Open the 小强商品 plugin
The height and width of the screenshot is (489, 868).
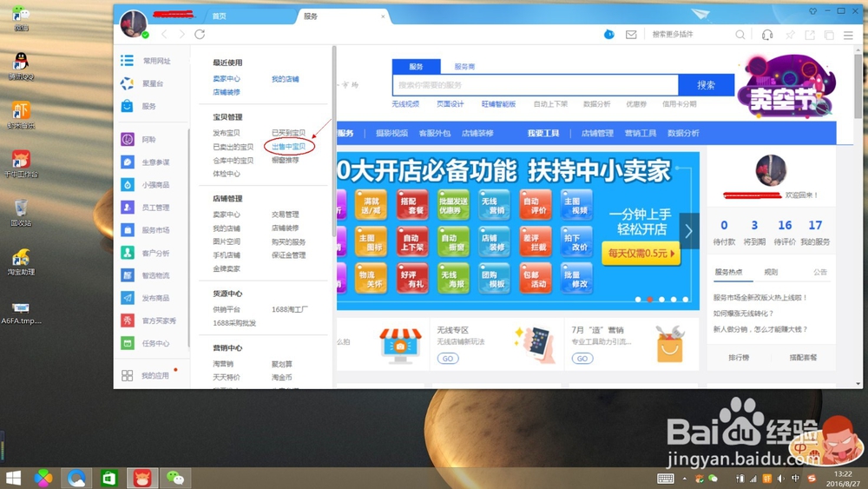click(146, 185)
